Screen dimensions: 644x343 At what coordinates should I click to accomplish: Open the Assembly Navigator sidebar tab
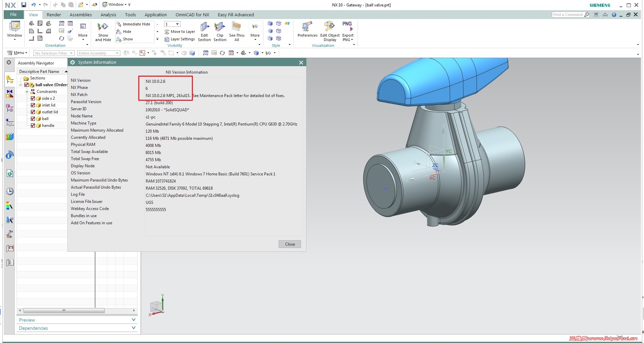[10, 79]
